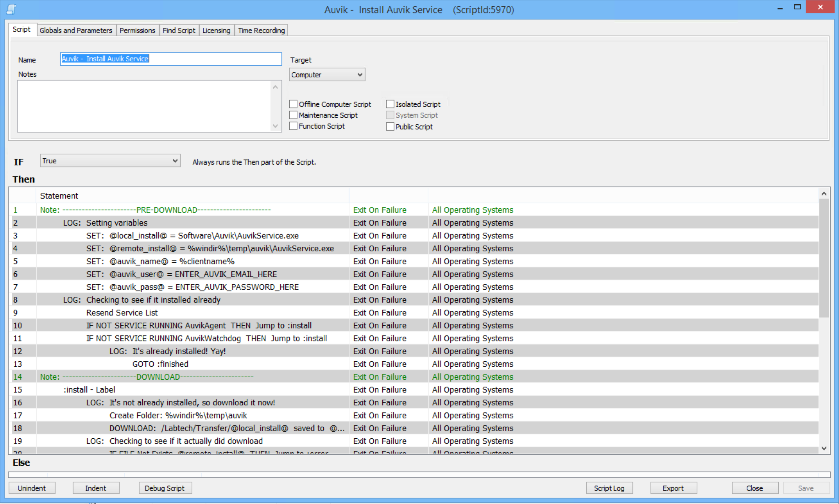Click statement list scroll down arrow

[x=824, y=448]
